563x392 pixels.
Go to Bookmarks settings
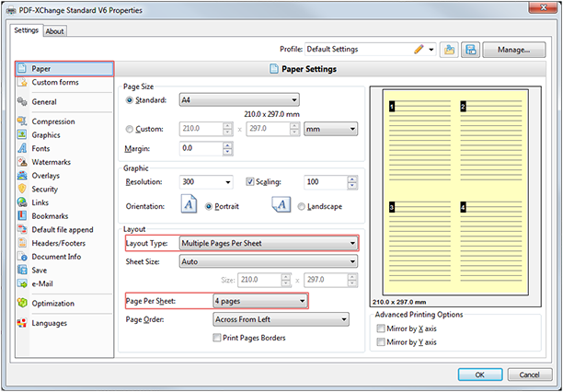click(51, 215)
